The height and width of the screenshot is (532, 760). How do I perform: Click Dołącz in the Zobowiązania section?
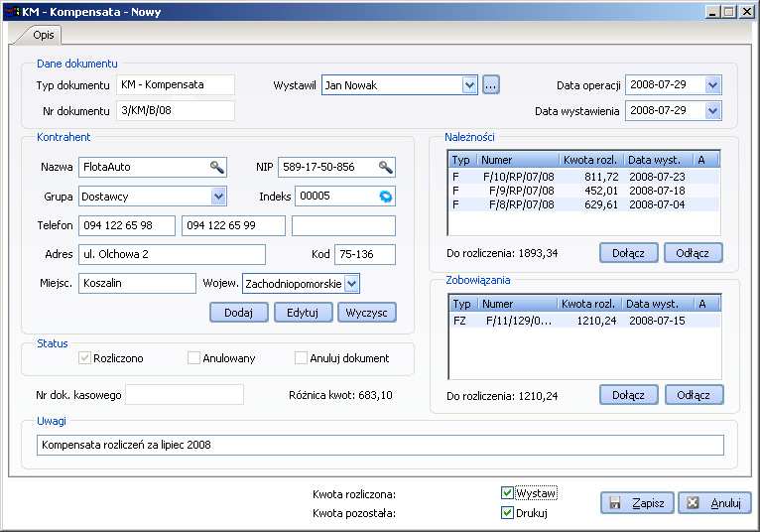(629, 395)
